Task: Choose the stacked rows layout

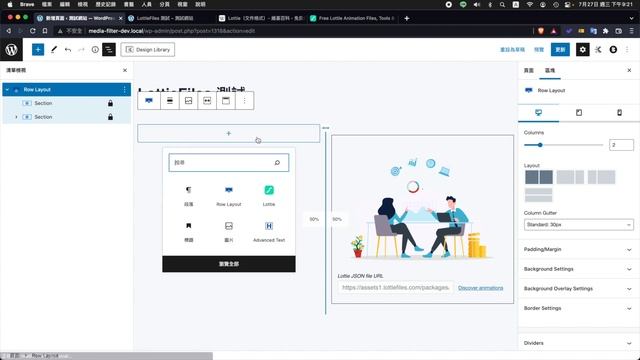Action: (x=539, y=195)
